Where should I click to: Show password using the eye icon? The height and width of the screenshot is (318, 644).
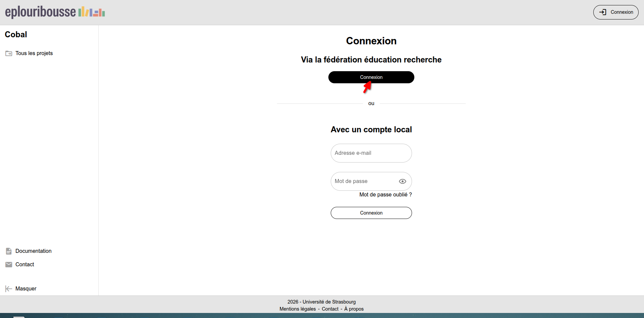(402, 181)
